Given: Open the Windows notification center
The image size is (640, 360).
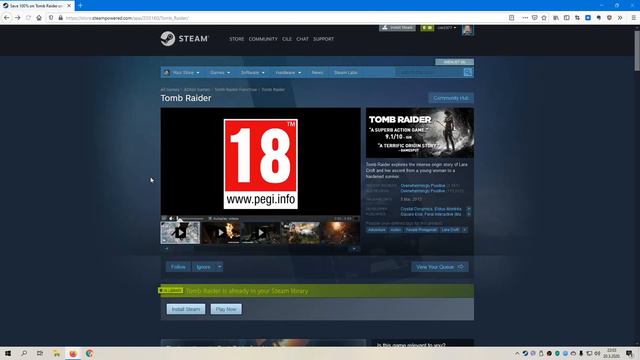Looking at the screenshot, I should (629, 353).
